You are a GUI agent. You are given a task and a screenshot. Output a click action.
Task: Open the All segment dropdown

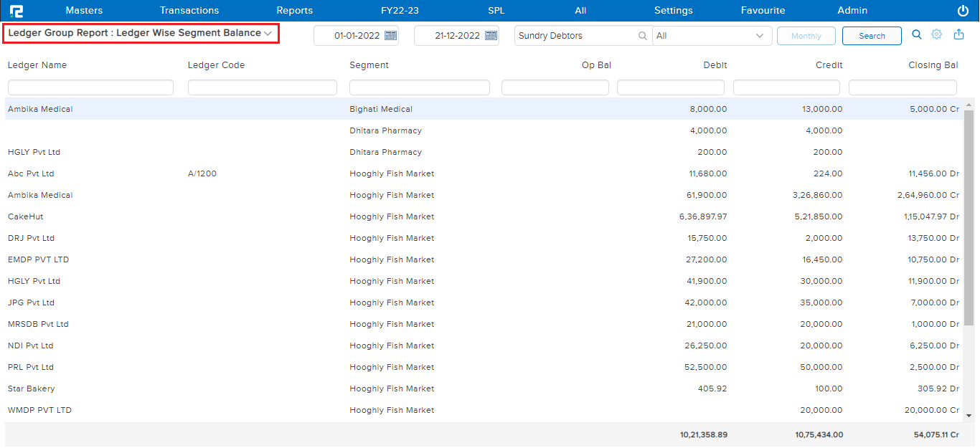click(x=759, y=35)
